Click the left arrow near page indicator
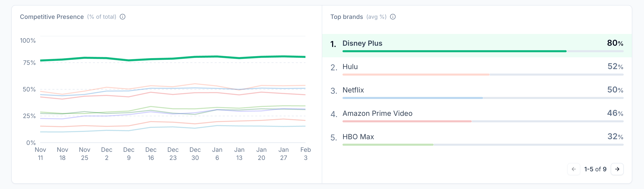The image size is (644, 189). pos(574,169)
